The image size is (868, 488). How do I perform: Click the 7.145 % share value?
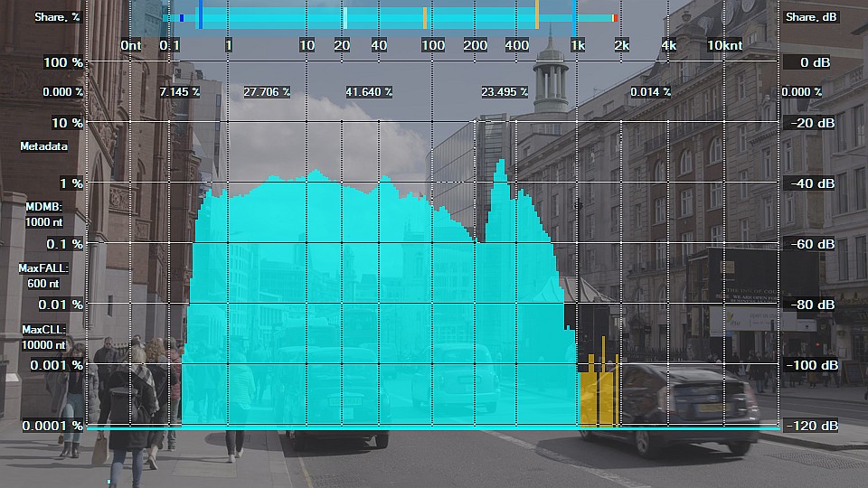(x=179, y=92)
